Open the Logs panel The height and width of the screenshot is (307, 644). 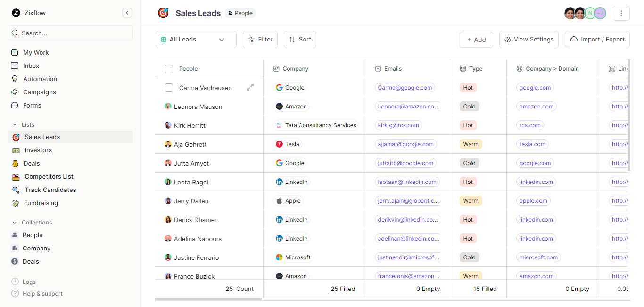click(x=29, y=282)
